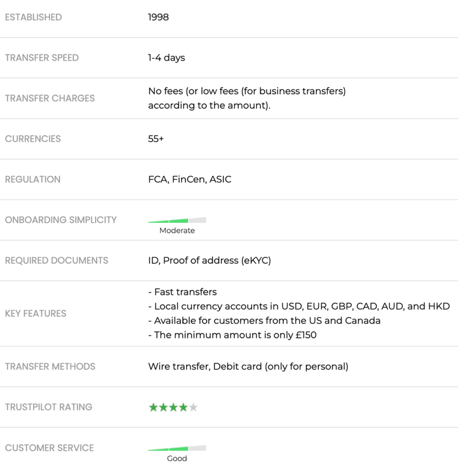
Task: Click the '1-4 days' transfer speed value
Action: (166, 58)
